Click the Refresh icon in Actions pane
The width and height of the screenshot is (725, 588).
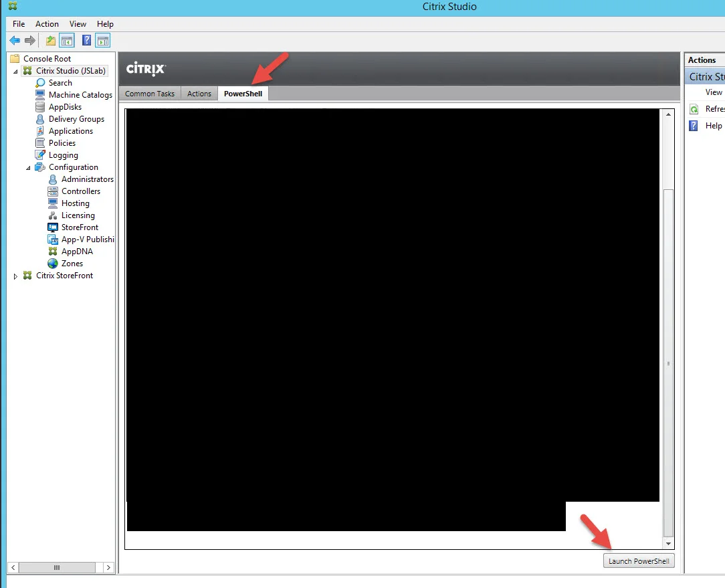click(694, 109)
